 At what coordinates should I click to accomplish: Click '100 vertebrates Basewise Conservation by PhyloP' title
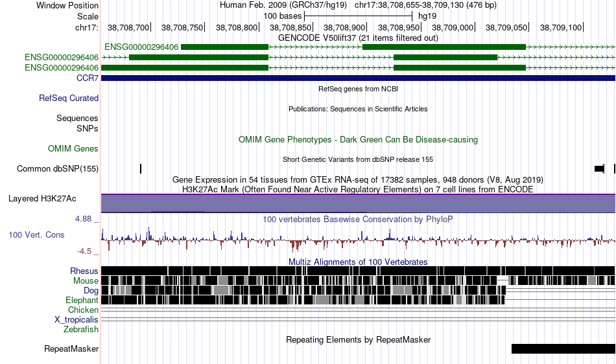[x=358, y=220]
